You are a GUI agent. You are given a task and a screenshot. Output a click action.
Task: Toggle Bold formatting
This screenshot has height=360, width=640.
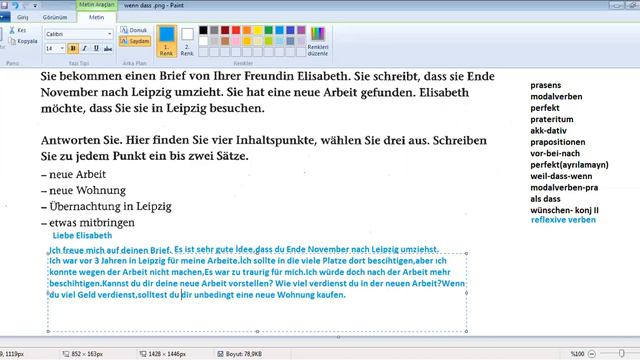(x=73, y=49)
